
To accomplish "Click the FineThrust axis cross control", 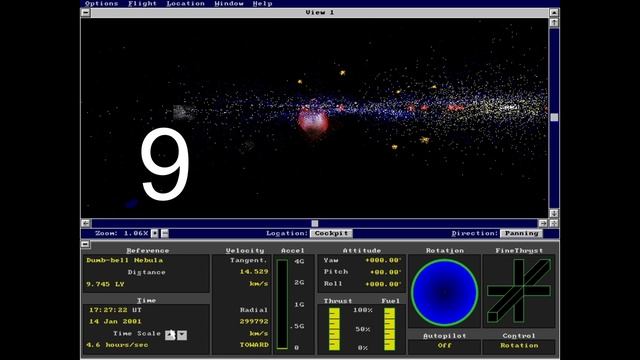I will pyautogui.click(x=519, y=291).
